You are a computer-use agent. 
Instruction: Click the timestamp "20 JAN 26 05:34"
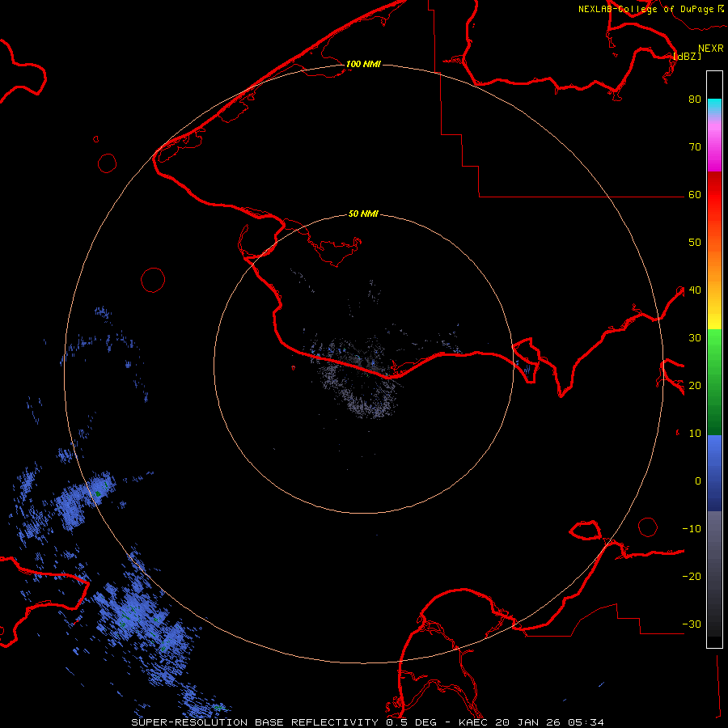tap(550, 722)
